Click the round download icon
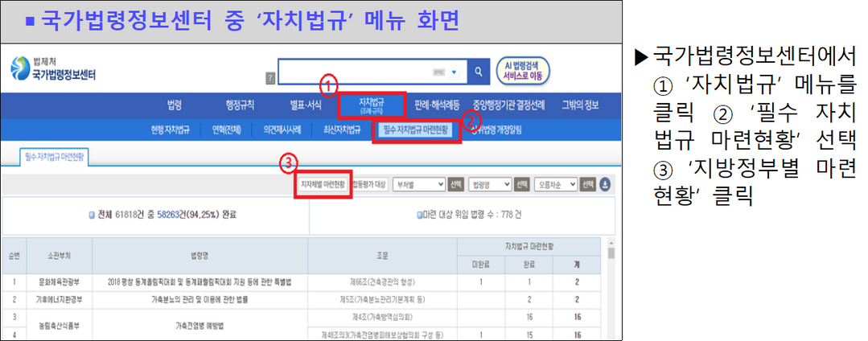 click(605, 184)
